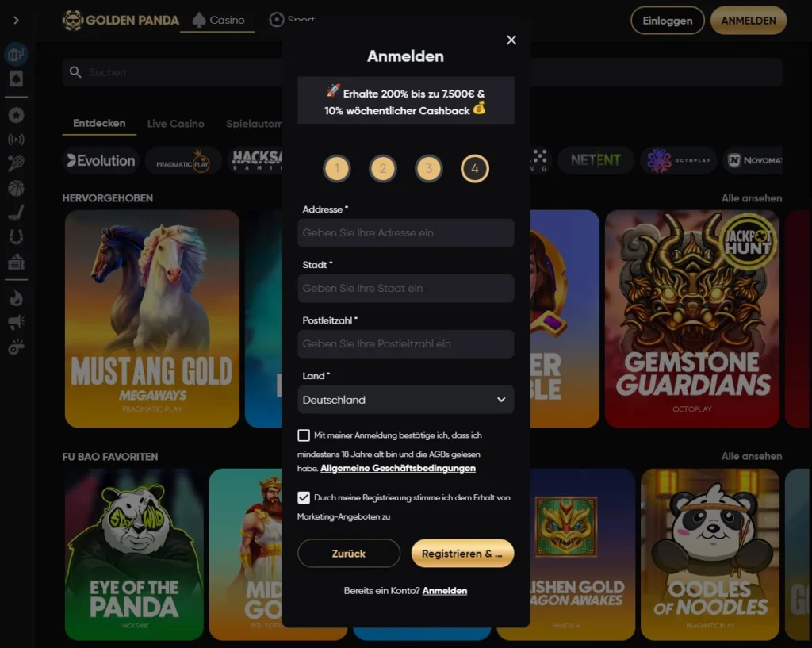Click the Golden Panda logo
Viewport: 812px width, 648px height.
121,20
